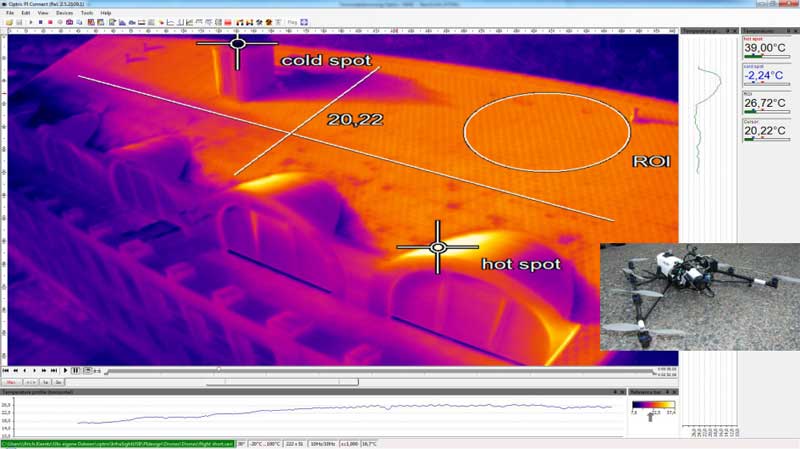This screenshot has height=449, width=800.
Task: Open the File menu
Action: pyautogui.click(x=10, y=13)
